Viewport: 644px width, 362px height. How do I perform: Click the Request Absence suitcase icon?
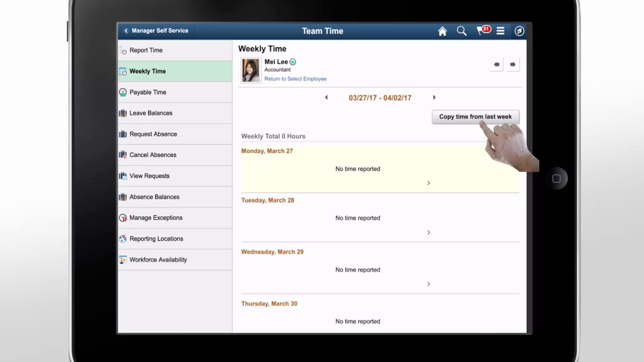pyautogui.click(x=123, y=134)
